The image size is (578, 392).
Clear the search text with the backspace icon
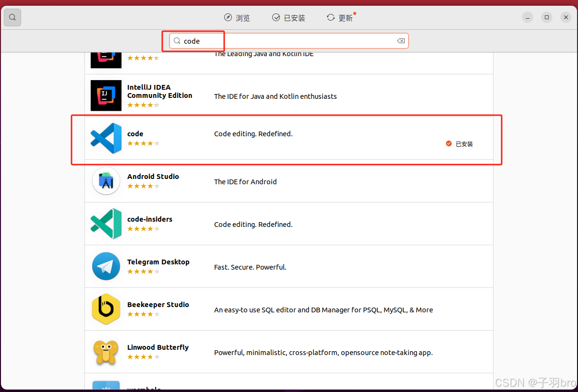tap(401, 41)
